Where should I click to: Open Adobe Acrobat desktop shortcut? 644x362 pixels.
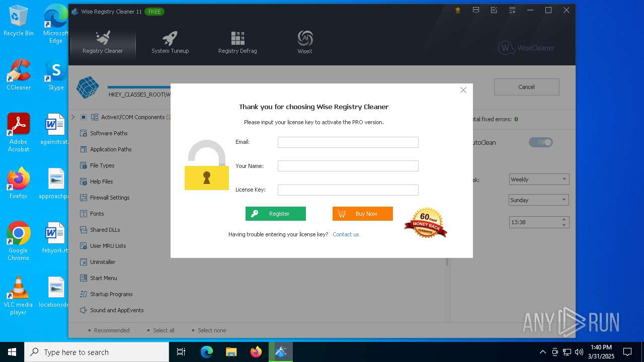tap(19, 133)
